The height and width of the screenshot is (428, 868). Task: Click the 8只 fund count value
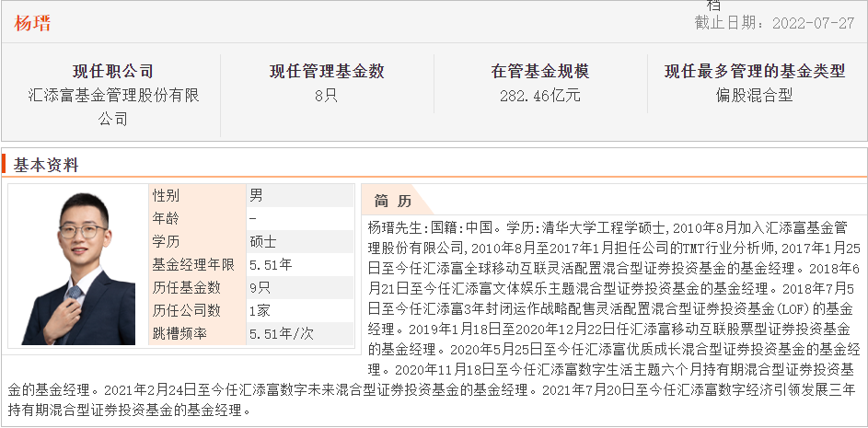326,96
